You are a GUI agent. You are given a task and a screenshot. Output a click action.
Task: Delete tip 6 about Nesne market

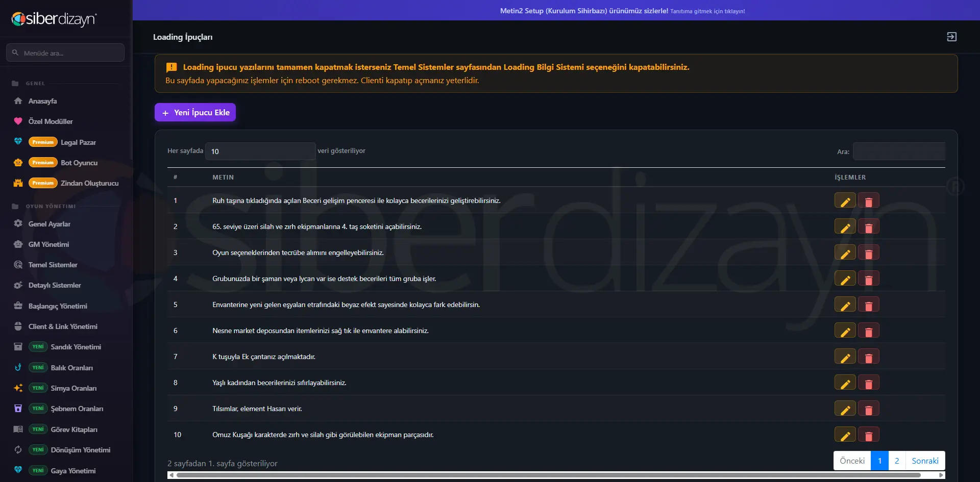click(868, 331)
